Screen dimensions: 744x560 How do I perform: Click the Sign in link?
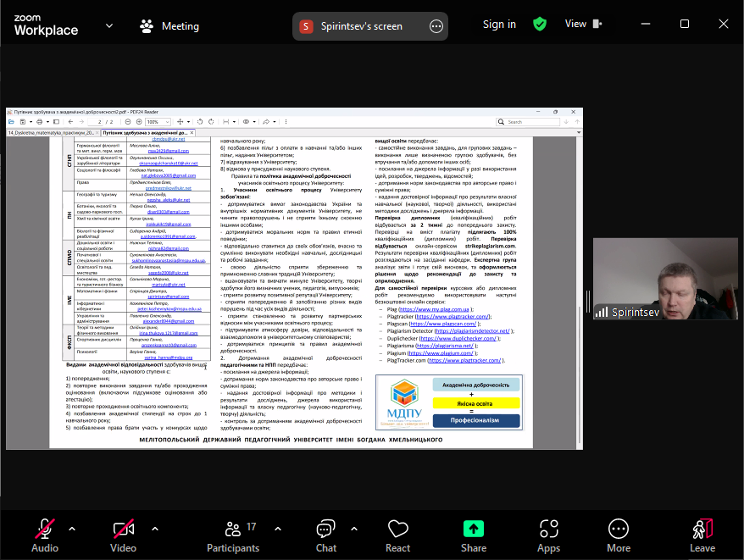(x=499, y=25)
